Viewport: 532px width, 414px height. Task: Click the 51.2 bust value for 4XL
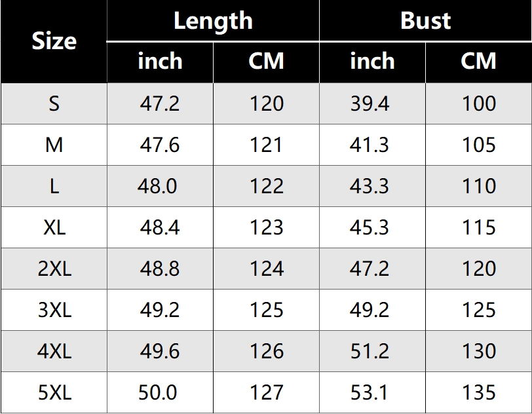370,351
